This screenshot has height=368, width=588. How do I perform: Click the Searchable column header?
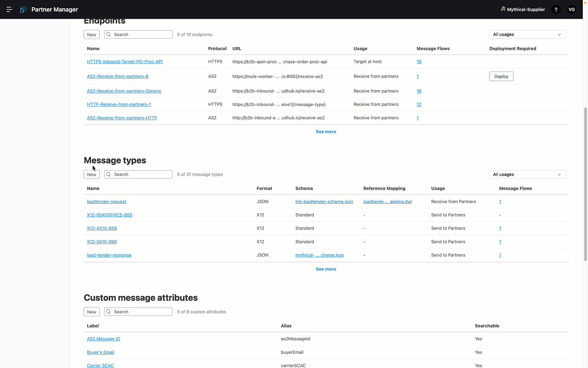pyautogui.click(x=487, y=326)
